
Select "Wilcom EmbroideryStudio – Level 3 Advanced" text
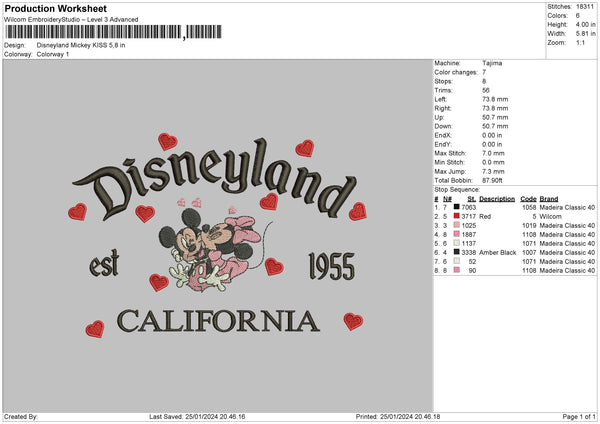coord(71,20)
